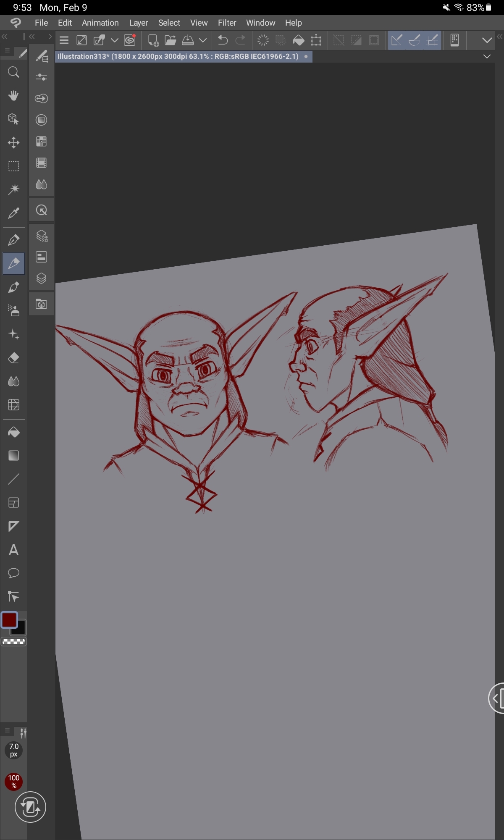
Task: Select the Airbrush tool
Action: [13, 311]
